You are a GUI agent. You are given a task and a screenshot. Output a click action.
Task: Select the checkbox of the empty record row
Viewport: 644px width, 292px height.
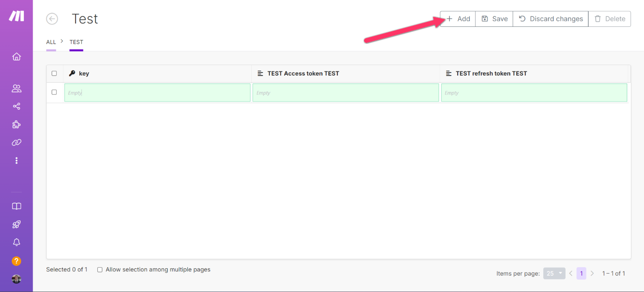coord(54,92)
